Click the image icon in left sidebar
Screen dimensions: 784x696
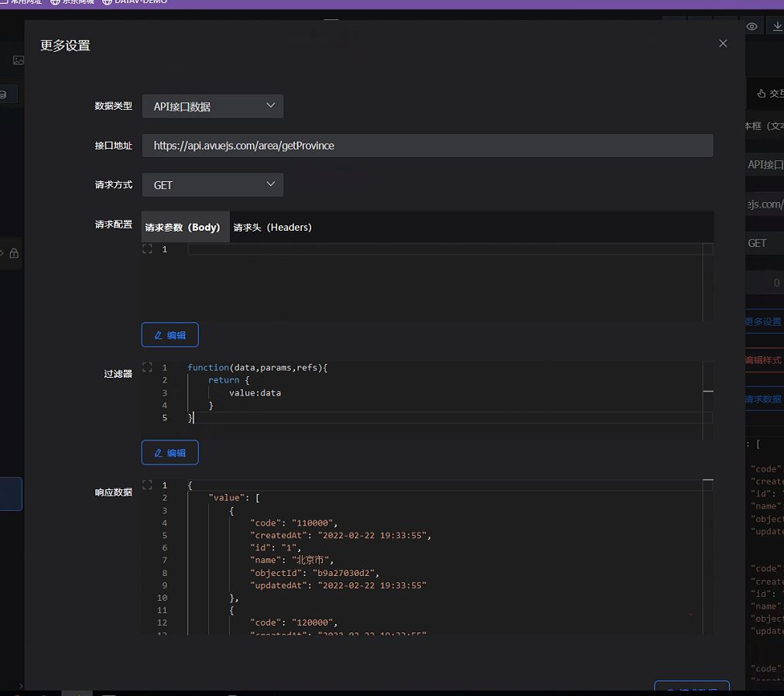(x=19, y=60)
